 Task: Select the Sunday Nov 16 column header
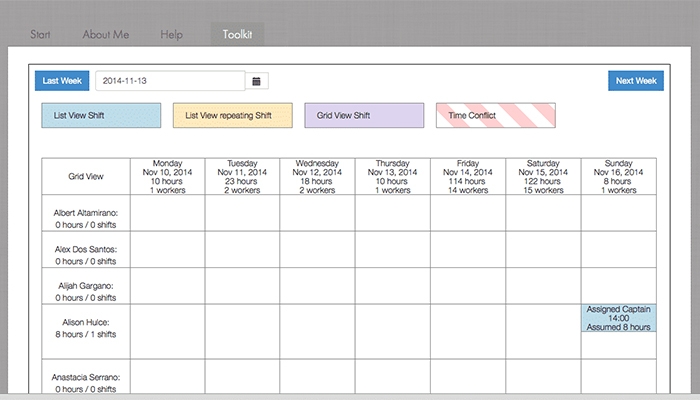618,176
